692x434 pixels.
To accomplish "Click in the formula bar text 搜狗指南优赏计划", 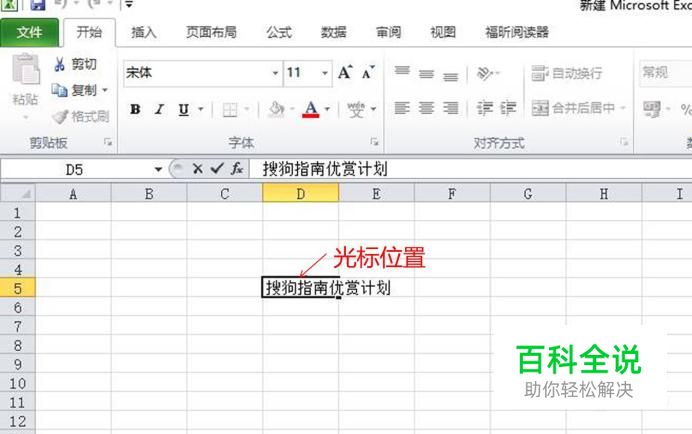I will [325, 169].
